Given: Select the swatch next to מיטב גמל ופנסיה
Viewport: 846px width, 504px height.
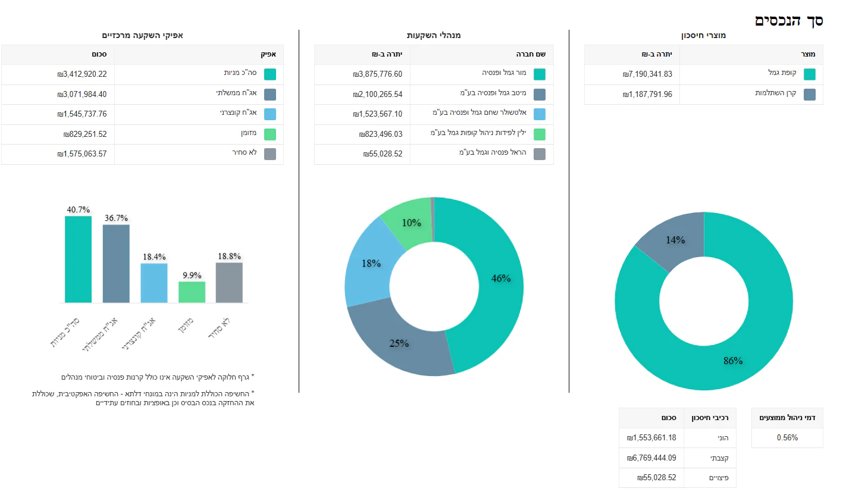Looking at the screenshot, I should (x=540, y=94).
